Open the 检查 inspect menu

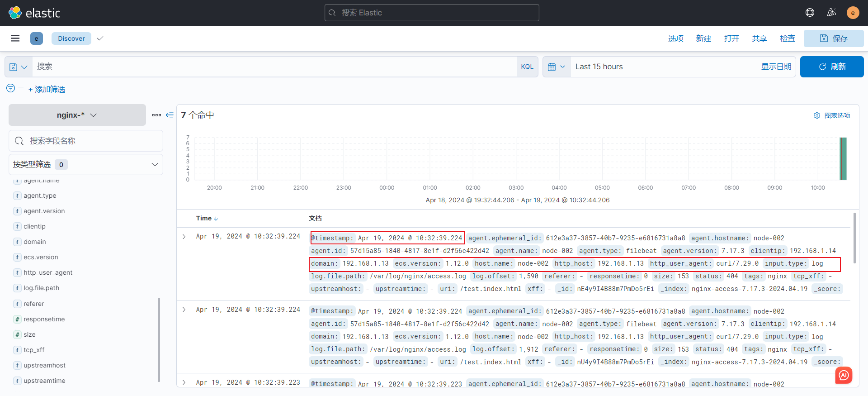(788, 38)
